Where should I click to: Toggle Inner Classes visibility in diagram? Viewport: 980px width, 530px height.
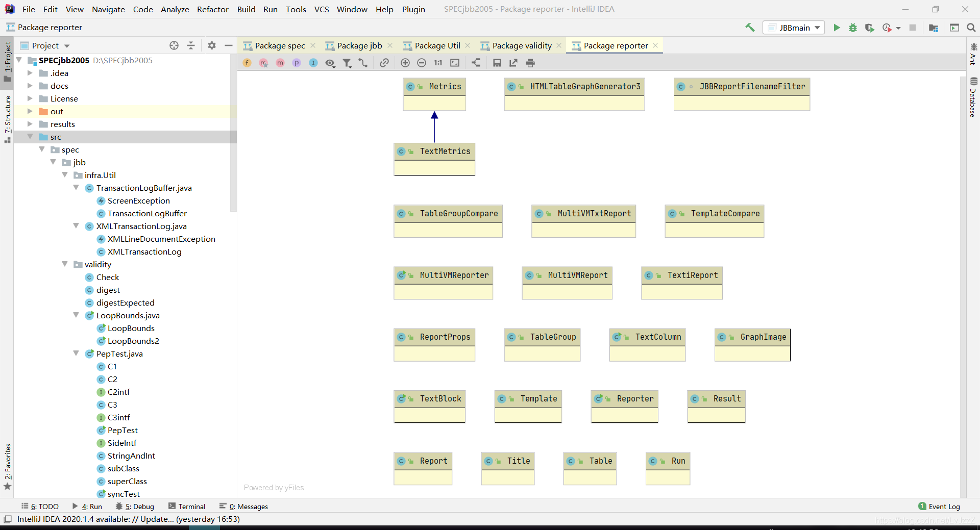tap(313, 63)
